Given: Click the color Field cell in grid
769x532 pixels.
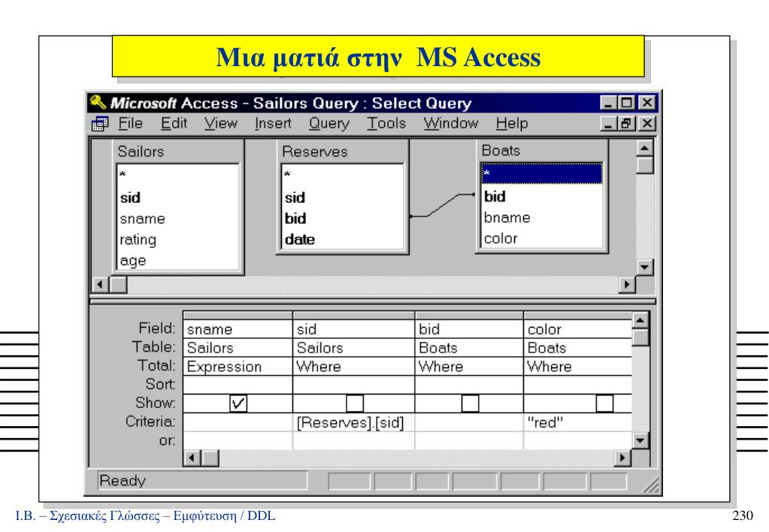Looking at the screenshot, I should pyautogui.click(x=578, y=329).
